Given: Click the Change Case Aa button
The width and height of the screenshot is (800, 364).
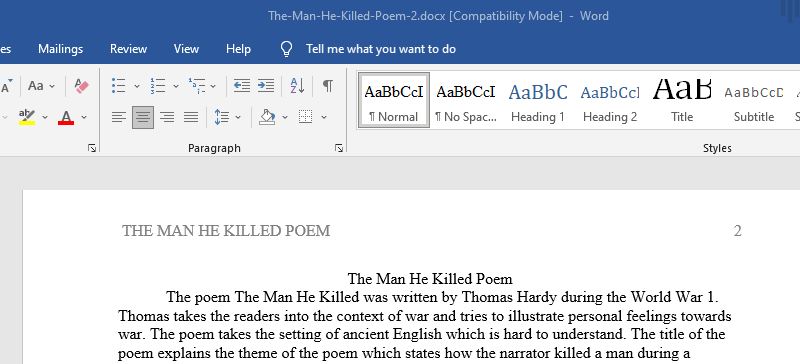Looking at the screenshot, I should pyautogui.click(x=36, y=86).
